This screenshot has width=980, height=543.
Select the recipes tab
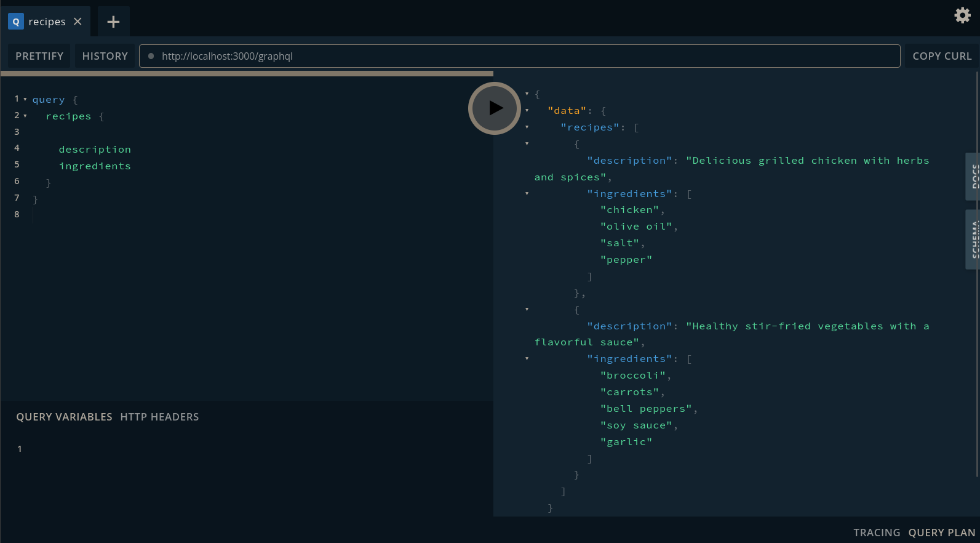[46, 22]
